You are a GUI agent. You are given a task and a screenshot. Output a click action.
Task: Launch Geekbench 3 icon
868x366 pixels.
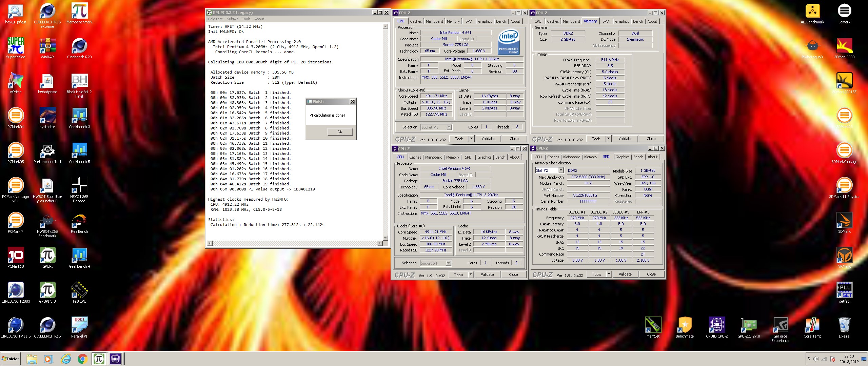coord(79,118)
